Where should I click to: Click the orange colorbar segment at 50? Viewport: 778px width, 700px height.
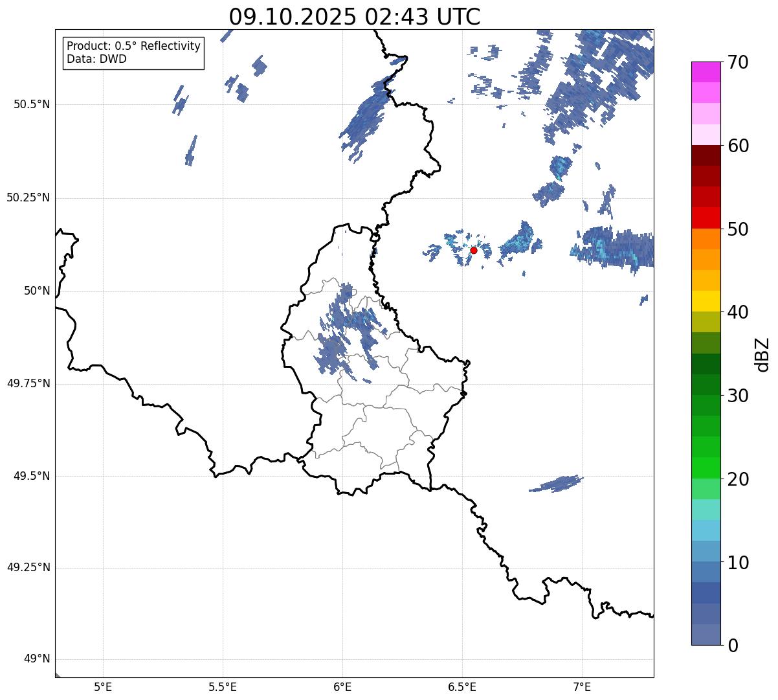coord(706,239)
